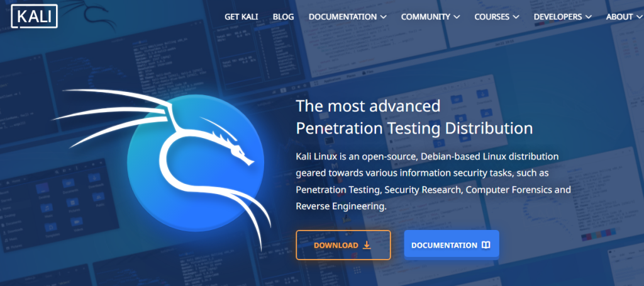Click the download arrow icon
Viewport: 644px width, 286px height.
[367, 245]
